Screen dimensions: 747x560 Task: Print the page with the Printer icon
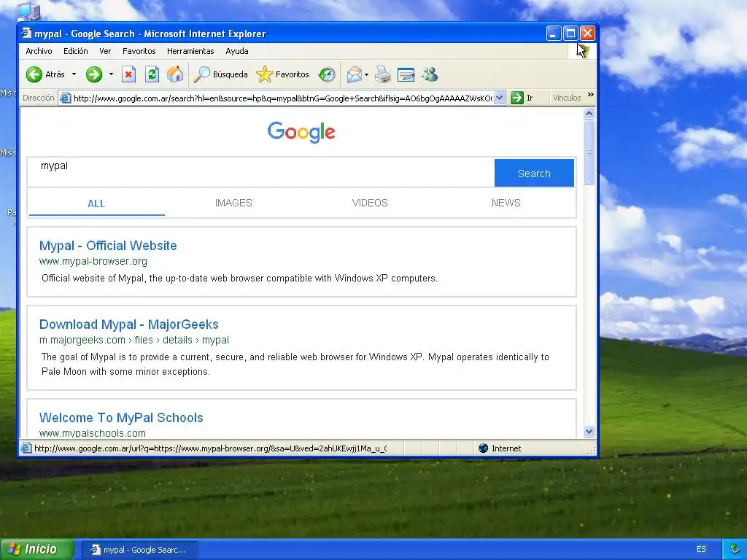(383, 74)
